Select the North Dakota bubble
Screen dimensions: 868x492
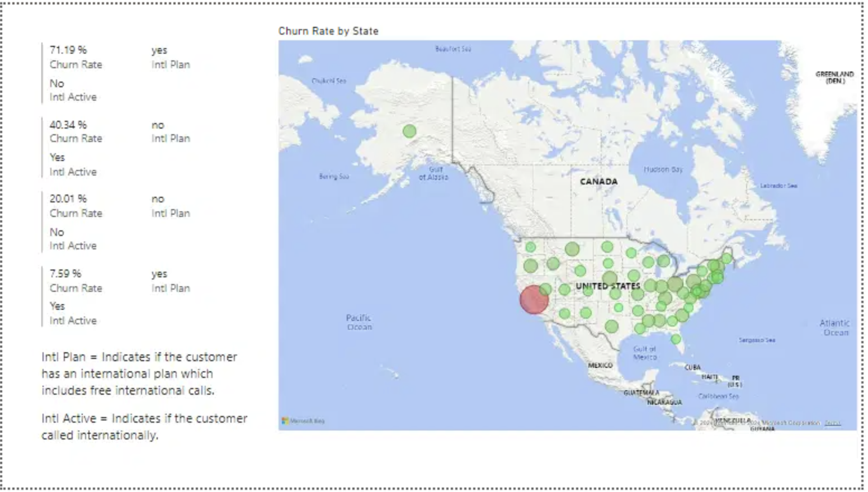coord(607,246)
